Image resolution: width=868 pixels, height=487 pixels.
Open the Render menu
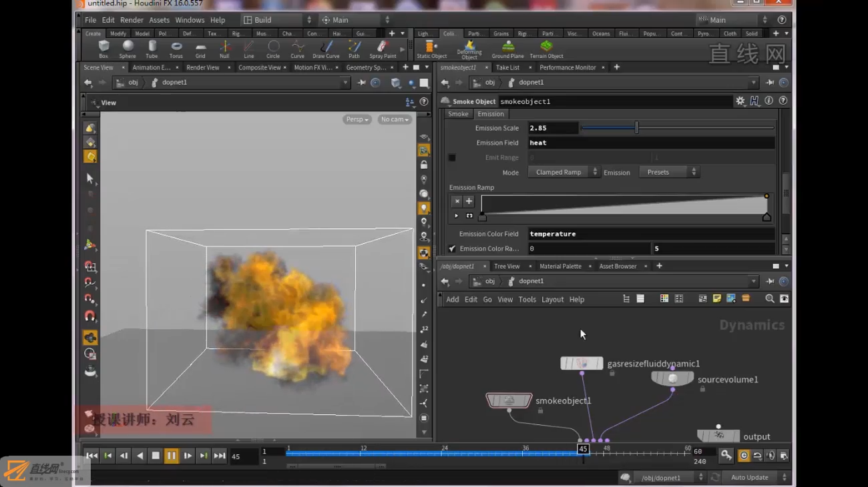coord(132,20)
